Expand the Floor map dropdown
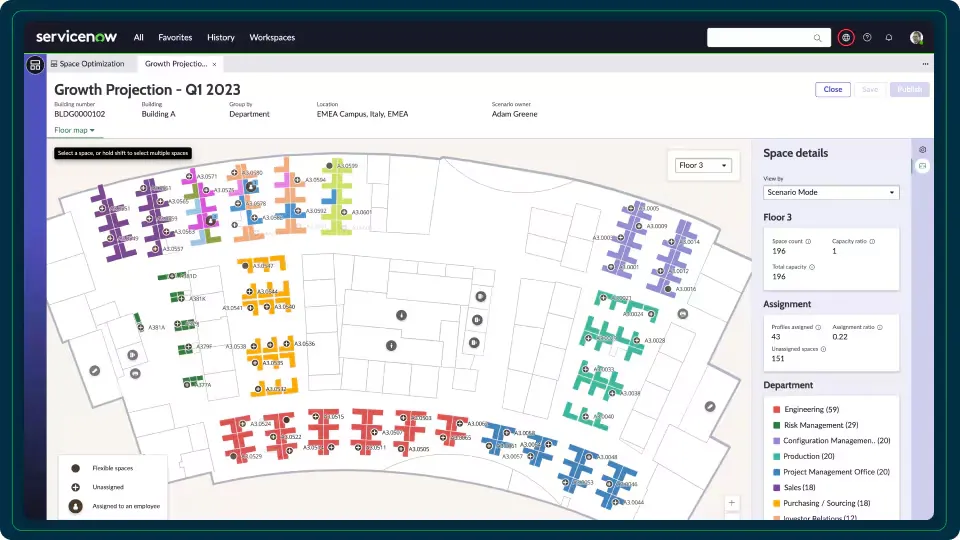This screenshot has width=960, height=540. [74, 130]
